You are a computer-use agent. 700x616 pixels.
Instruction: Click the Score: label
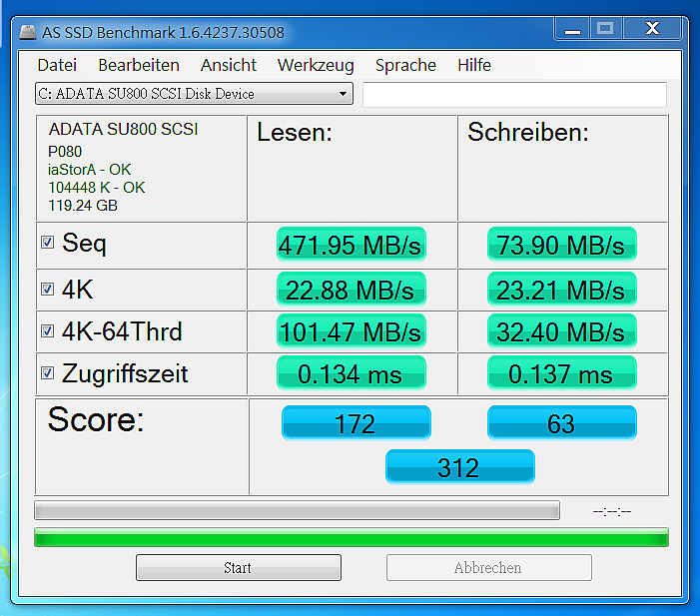point(96,419)
